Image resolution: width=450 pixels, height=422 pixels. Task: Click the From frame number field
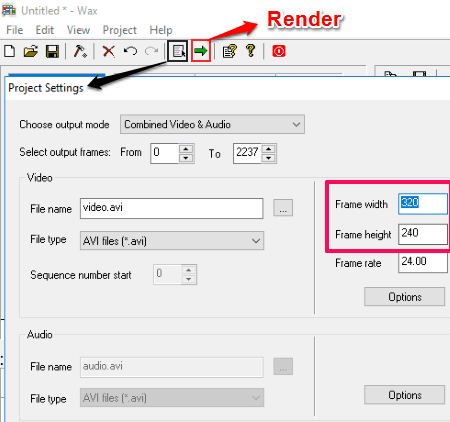165,153
